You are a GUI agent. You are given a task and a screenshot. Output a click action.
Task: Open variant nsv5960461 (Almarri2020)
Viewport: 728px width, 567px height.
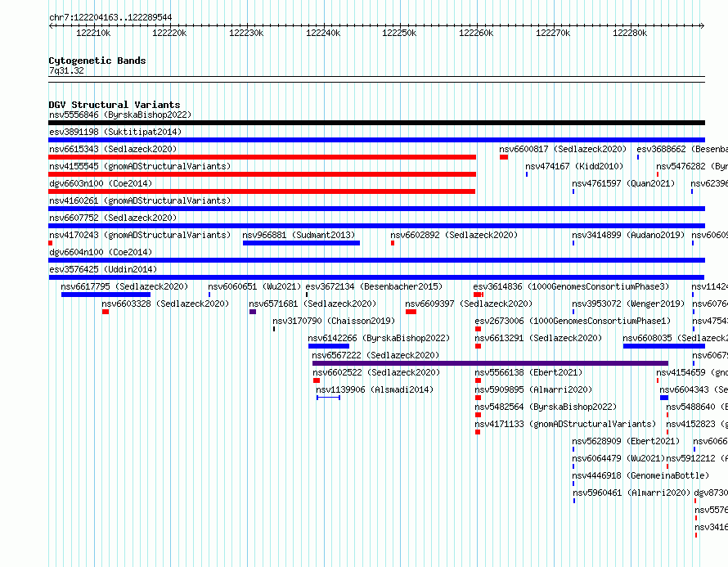pyautogui.click(x=632, y=493)
